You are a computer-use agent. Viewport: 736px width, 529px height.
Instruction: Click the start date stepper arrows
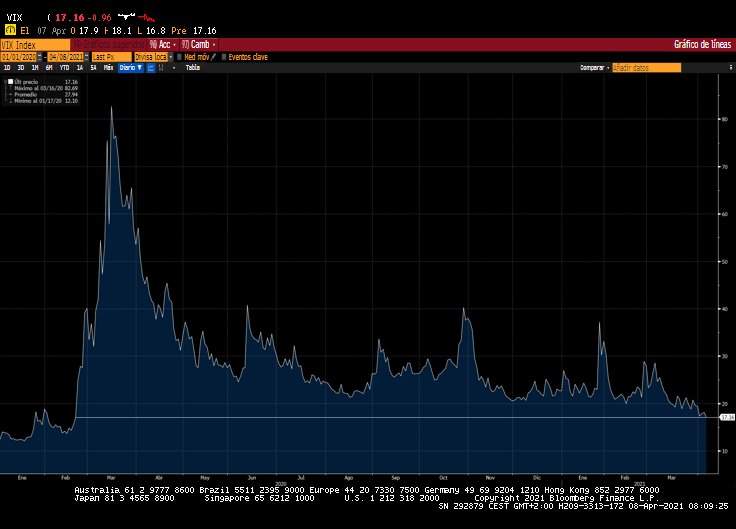coord(39,57)
